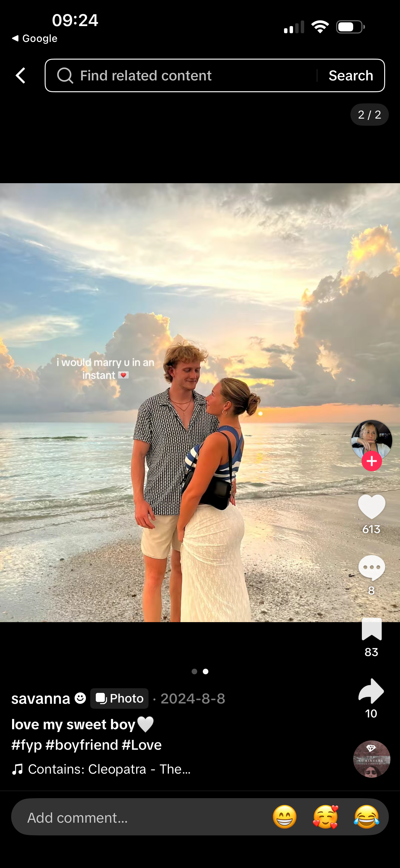Screen dimensions: 400x868
Task: Open the #Love hashtag
Action: click(x=141, y=745)
